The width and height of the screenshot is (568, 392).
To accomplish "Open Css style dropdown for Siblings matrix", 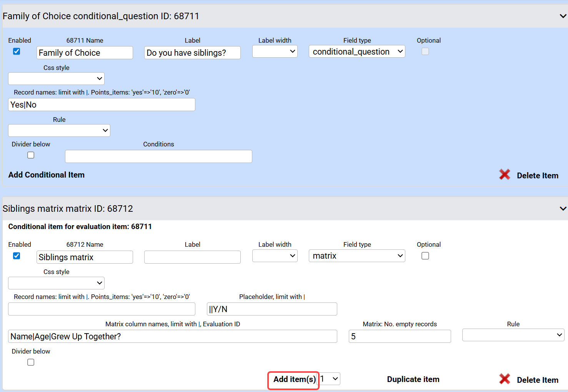I will coord(56,283).
